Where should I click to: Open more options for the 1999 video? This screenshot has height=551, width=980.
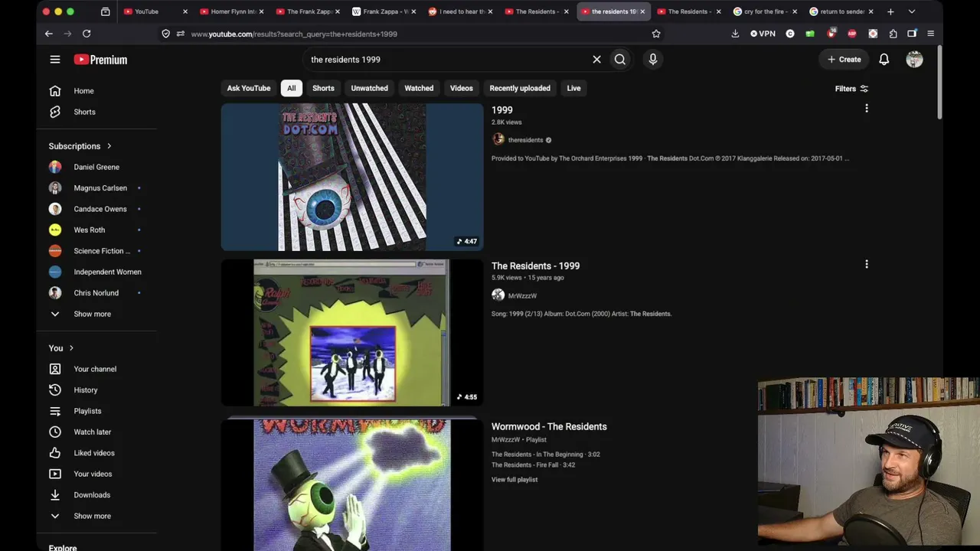point(867,109)
